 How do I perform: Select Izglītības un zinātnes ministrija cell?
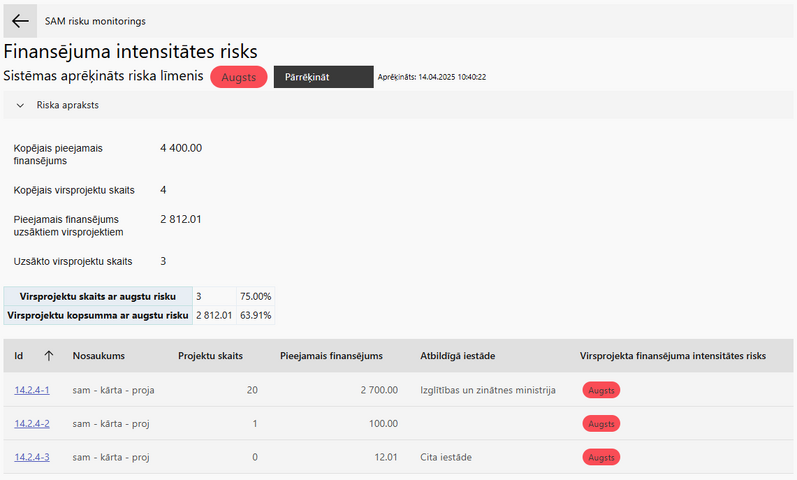coord(488,390)
